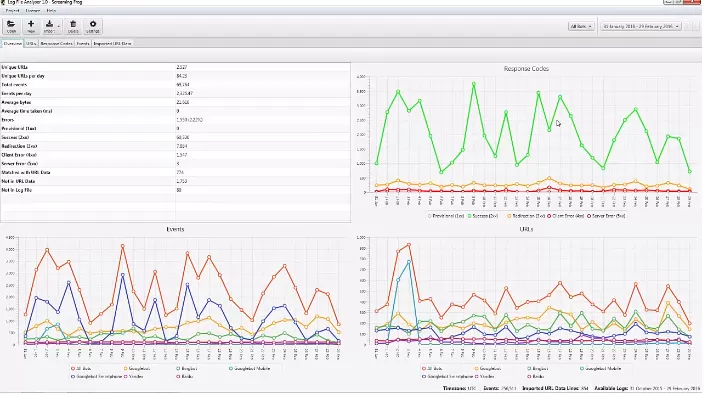Click the New project plus icon
This screenshot has width=705, height=394.
click(x=31, y=24)
